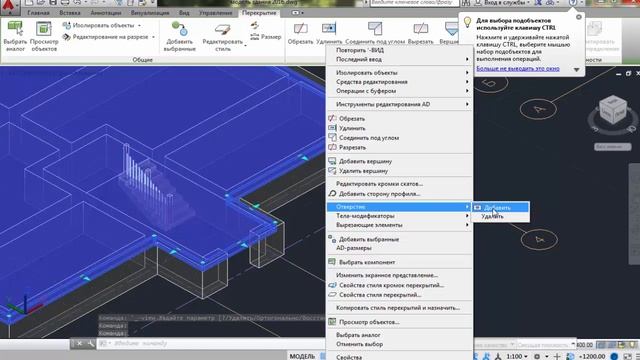Choose Удалить in the Отверстие submenu
The width and height of the screenshot is (640, 360).
501,216
